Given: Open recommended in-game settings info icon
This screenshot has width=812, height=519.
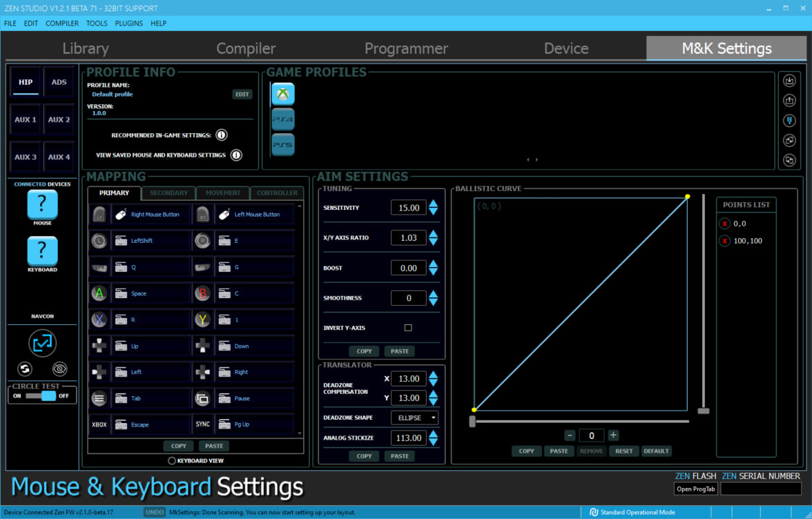Looking at the screenshot, I should click(222, 135).
